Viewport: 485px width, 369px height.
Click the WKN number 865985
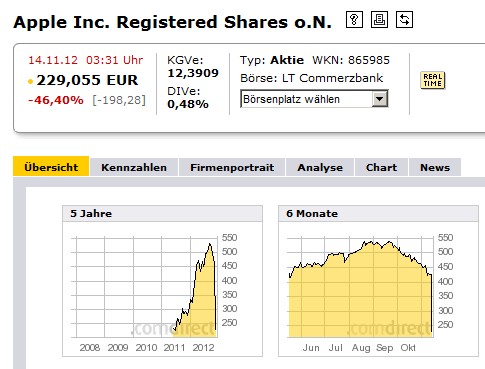[369, 60]
